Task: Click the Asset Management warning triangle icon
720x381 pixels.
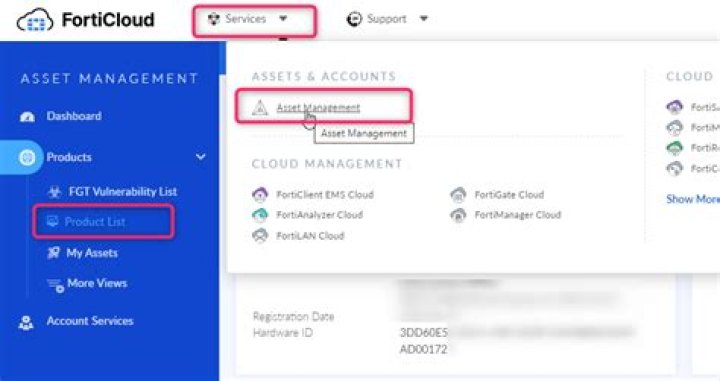Action: pos(260,108)
